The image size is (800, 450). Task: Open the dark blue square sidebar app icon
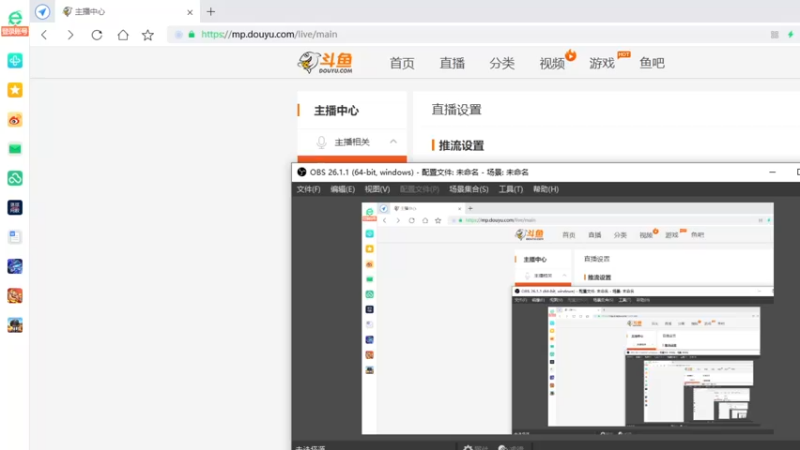15,208
